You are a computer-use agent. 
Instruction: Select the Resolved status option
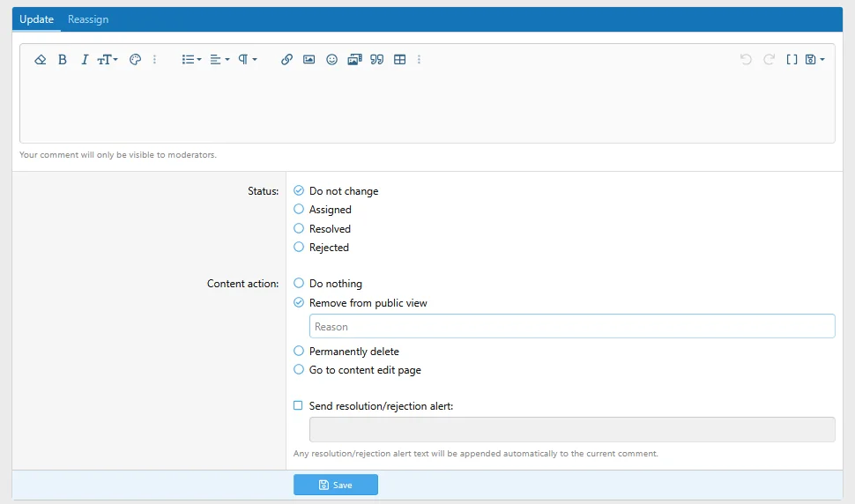point(299,229)
